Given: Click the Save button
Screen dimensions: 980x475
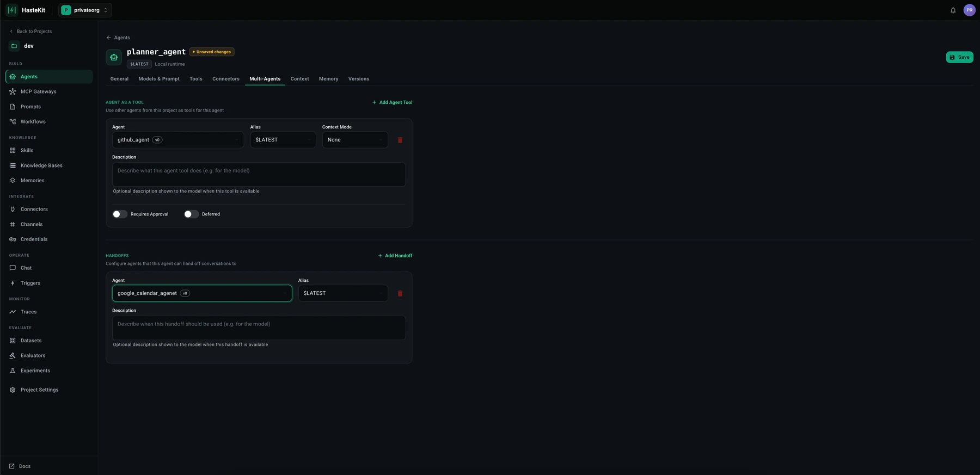Looking at the screenshot, I should coord(959,57).
